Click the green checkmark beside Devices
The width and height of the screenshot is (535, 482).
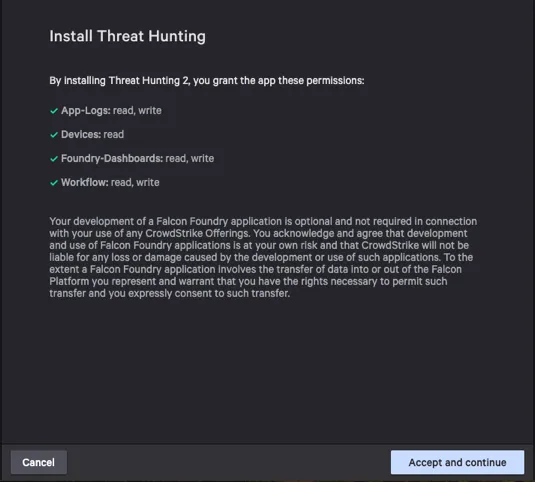pyautogui.click(x=54, y=135)
